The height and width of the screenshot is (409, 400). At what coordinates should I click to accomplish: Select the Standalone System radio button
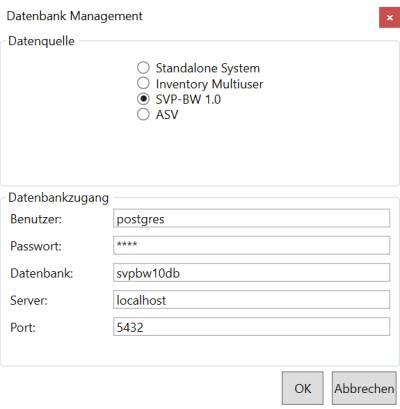click(x=143, y=68)
